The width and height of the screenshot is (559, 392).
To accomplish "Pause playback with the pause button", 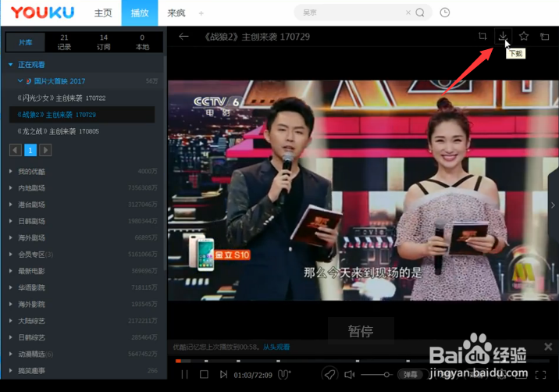I will click(x=184, y=375).
